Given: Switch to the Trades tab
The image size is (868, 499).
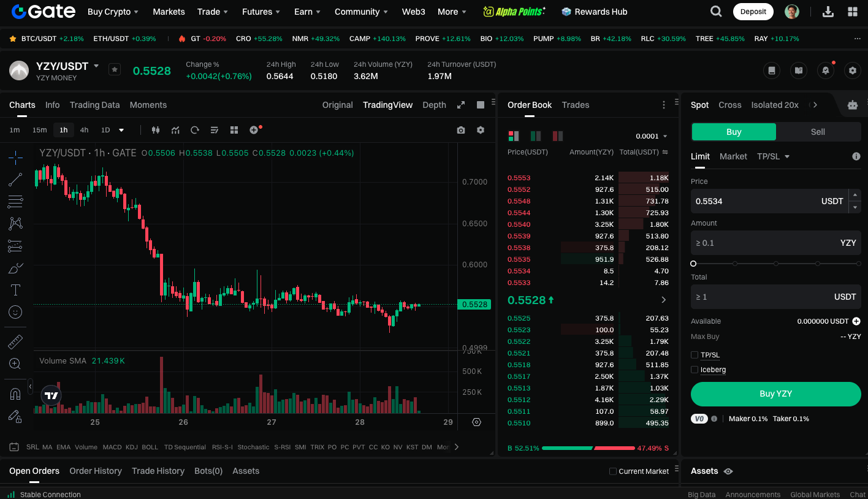Looking at the screenshot, I should pos(576,105).
